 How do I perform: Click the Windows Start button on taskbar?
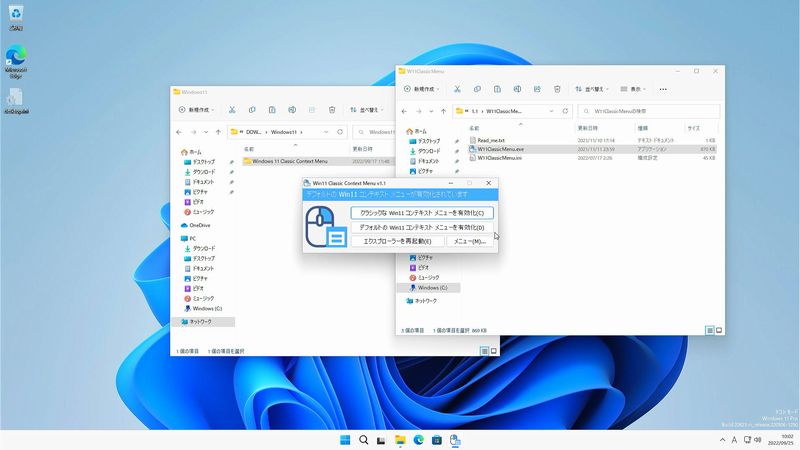pos(345,440)
